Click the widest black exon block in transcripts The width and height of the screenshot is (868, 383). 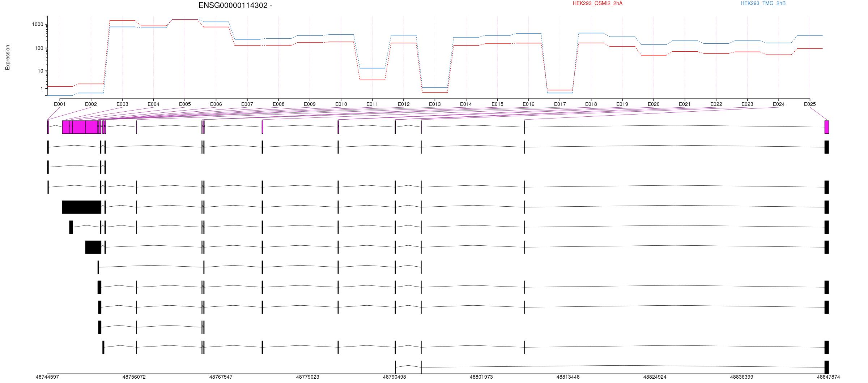click(82, 207)
